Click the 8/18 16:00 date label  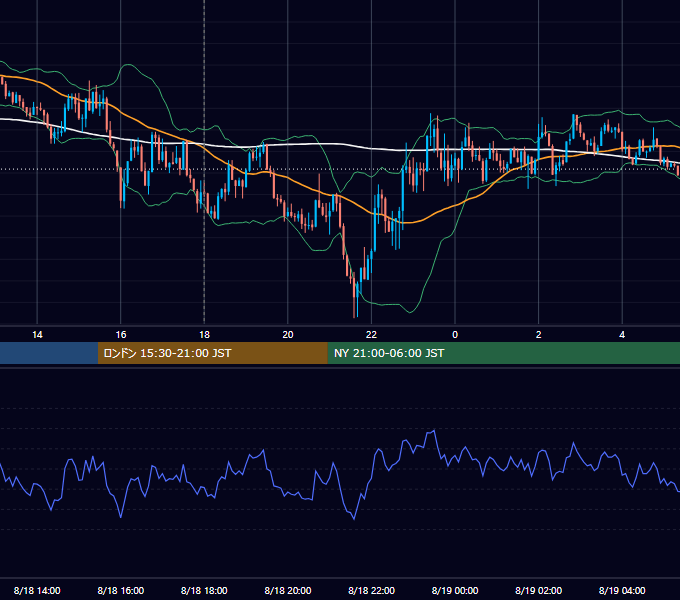tap(121, 590)
